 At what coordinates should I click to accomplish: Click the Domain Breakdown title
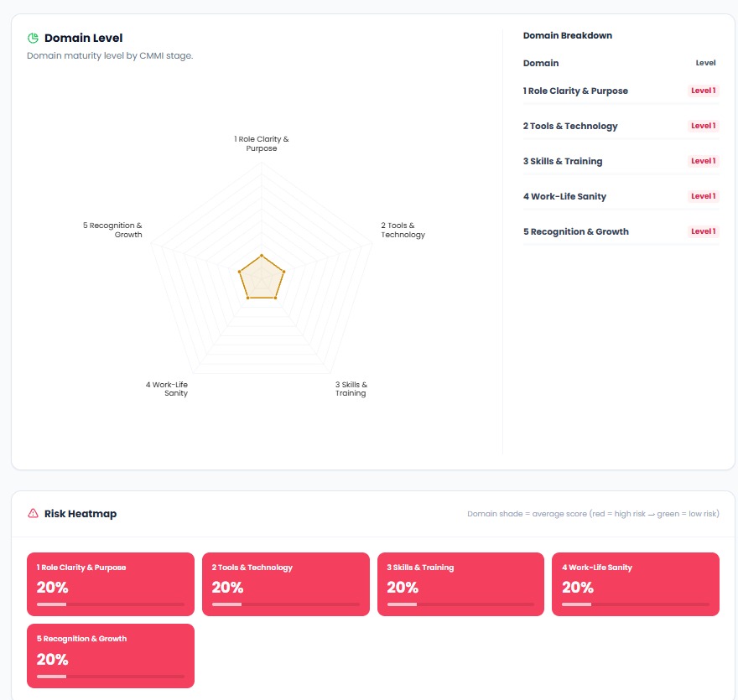point(568,36)
